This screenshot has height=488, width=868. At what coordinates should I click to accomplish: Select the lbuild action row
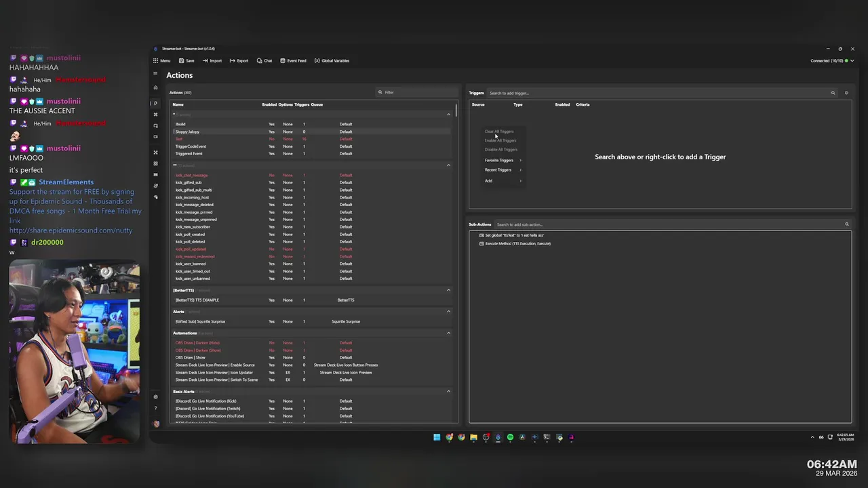tap(312, 124)
